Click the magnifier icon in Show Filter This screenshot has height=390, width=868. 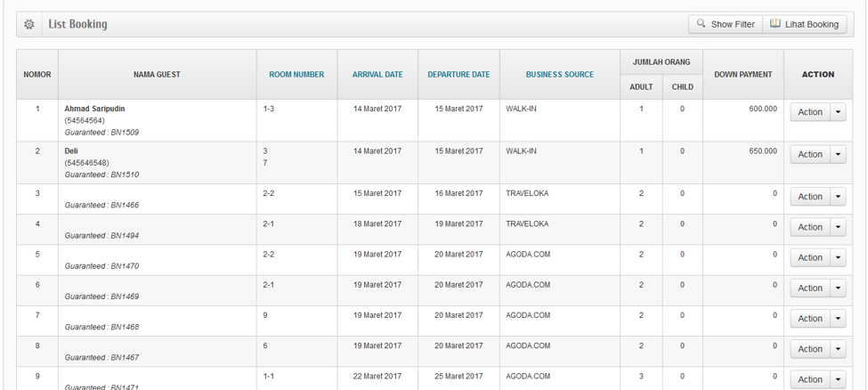tap(702, 24)
